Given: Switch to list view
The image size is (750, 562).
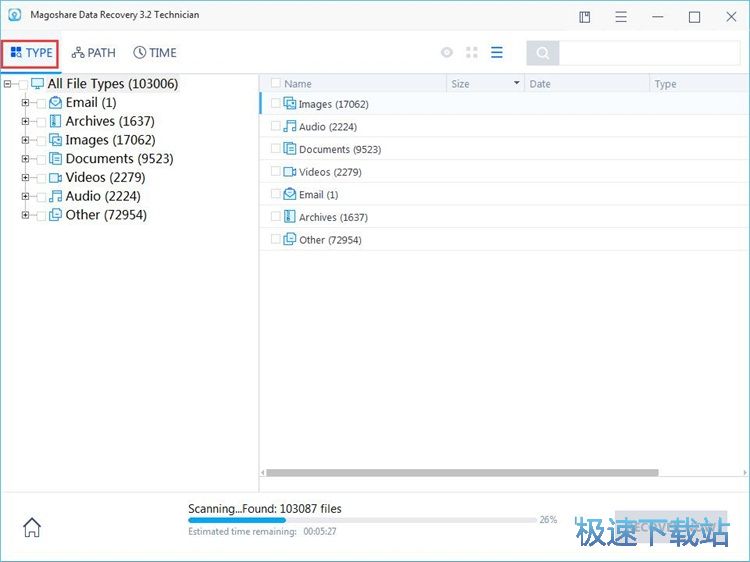Looking at the screenshot, I should (496, 52).
